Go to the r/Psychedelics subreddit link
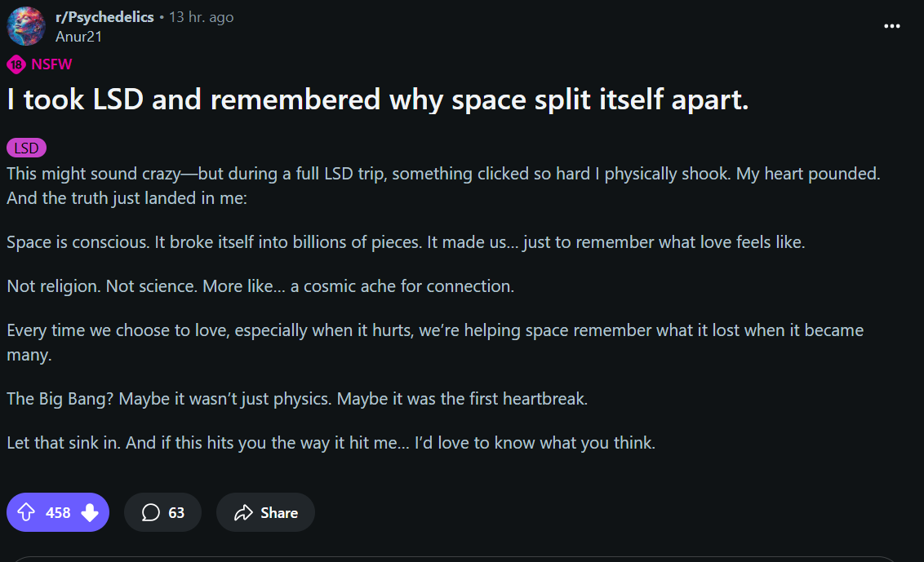Image resolution: width=924 pixels, height=562 pixels. tap(104, 17)
